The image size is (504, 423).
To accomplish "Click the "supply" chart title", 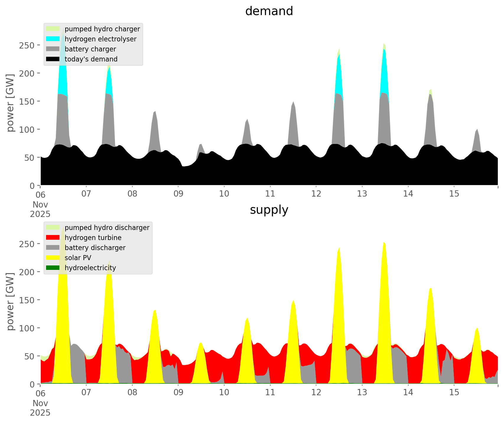I will (x=269, y=210).
